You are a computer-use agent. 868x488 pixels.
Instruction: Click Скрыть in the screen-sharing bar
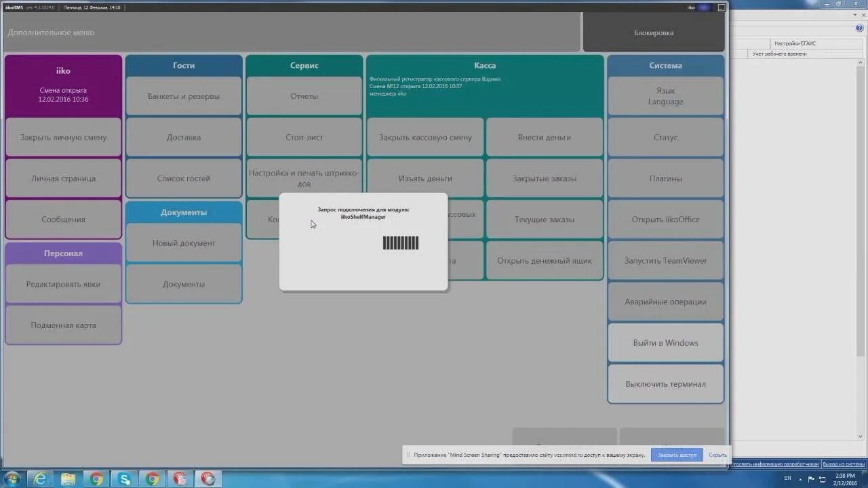click(x=717, y=455)
